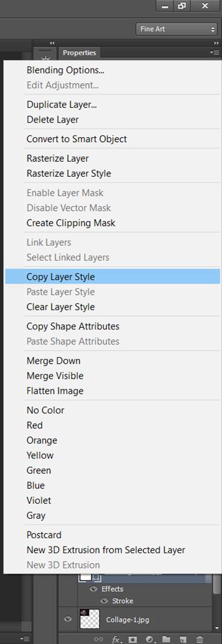The image size is (222, 644).
Task: Toggle visibility of layer Effects
Action: (94, 589)
